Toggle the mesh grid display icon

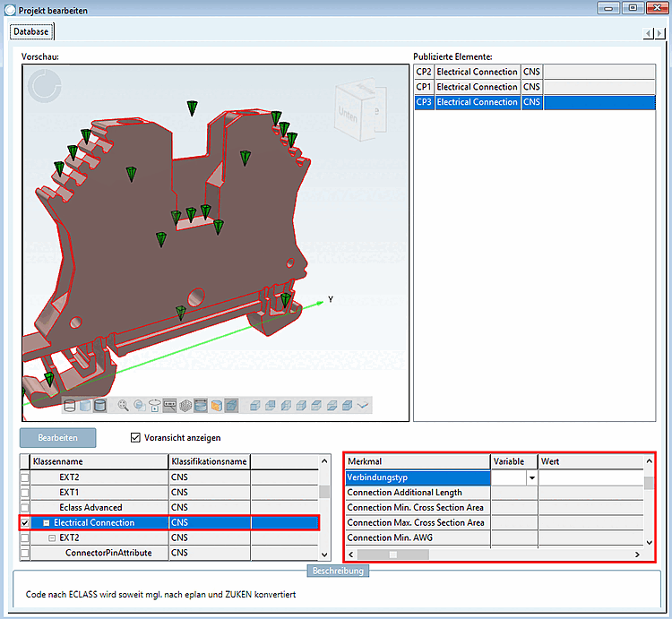pos(185,405)
